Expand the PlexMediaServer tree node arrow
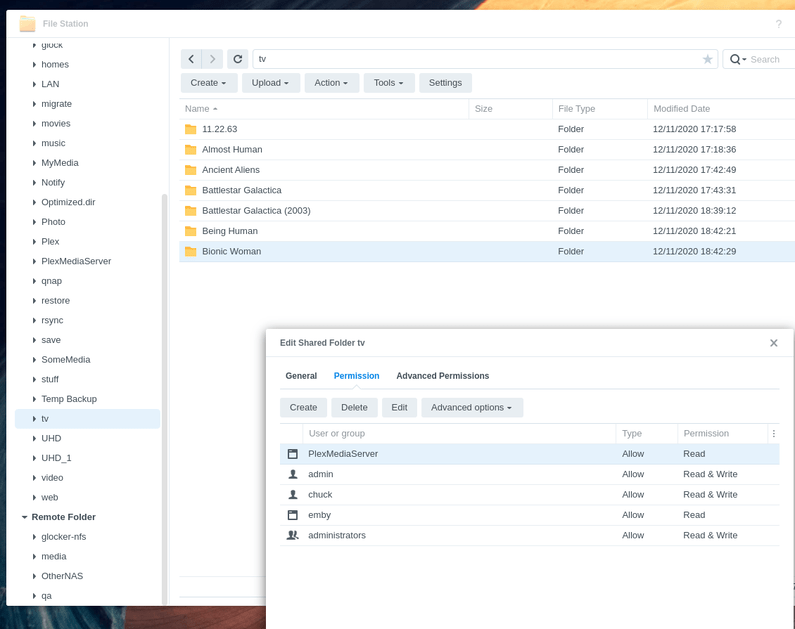Viewport: 795px width, 629px height. point(34,262)
